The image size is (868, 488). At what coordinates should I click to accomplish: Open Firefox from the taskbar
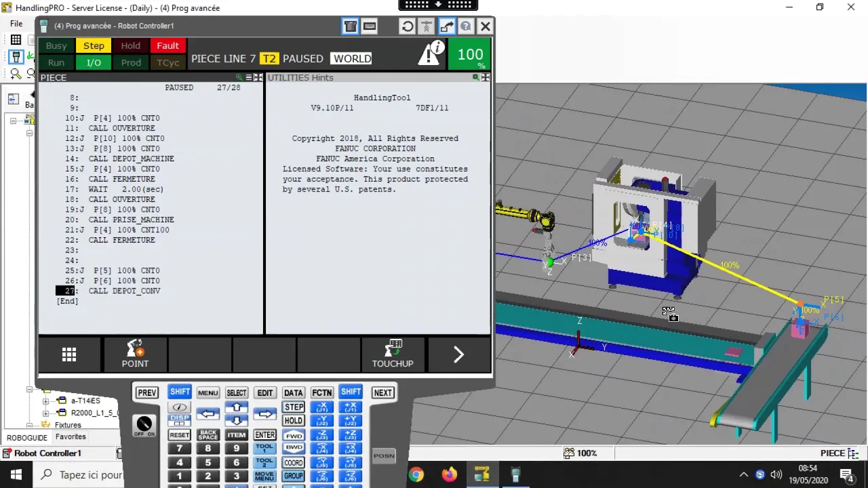pos(449,474)
